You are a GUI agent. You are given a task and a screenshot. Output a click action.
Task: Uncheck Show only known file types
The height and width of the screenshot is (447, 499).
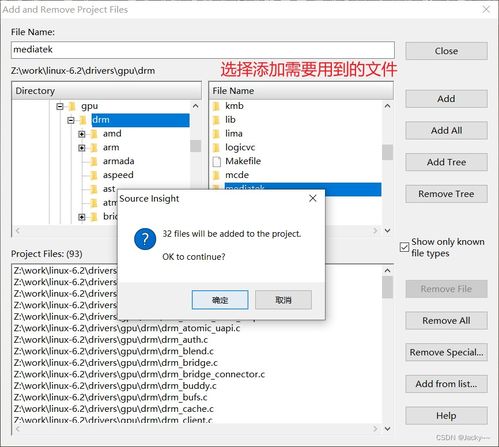coord(404,247)
